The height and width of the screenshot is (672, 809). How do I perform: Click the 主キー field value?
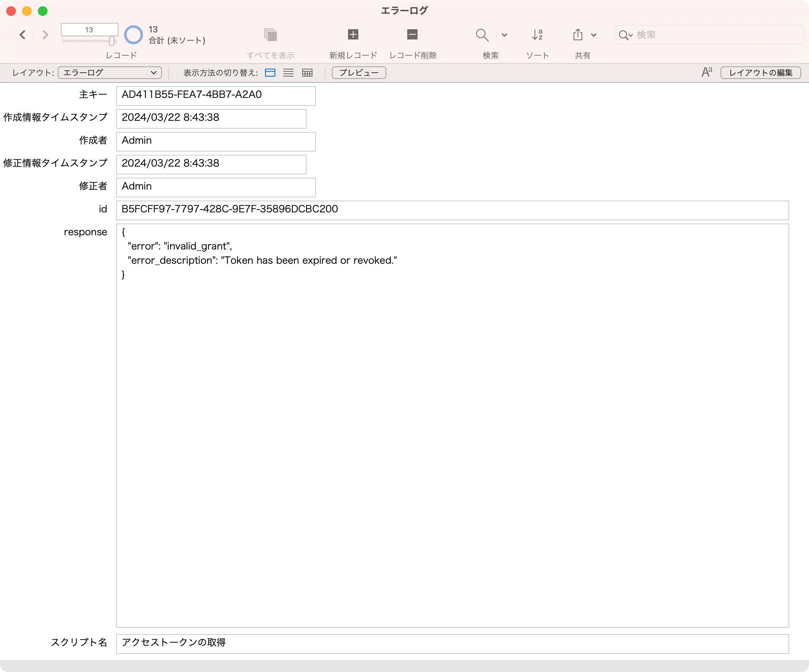point(216,96)
